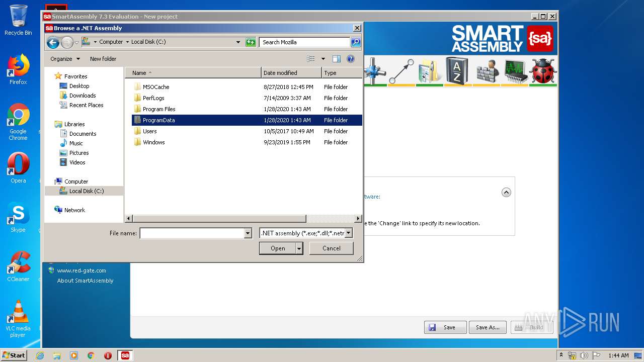This screenshot has height=362, width=644.
Task: Select Computer in navigation pane
Action: (76, 182)
